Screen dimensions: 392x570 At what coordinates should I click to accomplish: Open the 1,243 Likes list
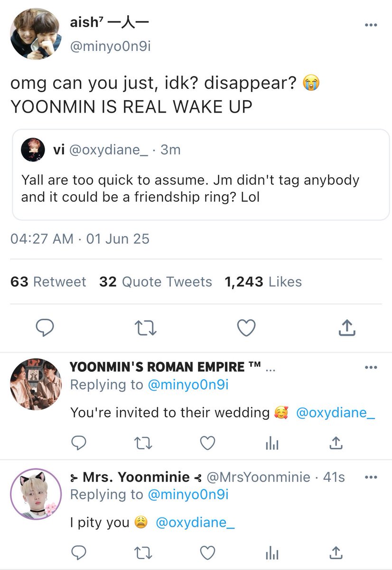(263, 282)
